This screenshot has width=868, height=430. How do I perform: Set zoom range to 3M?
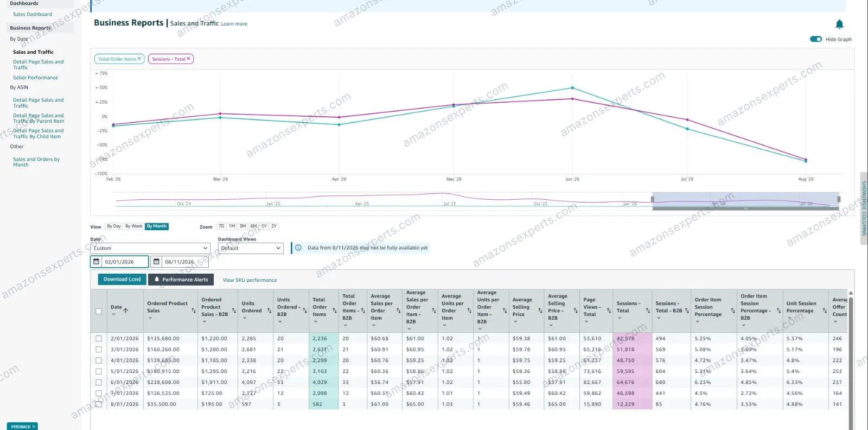[x=242, y=226]
